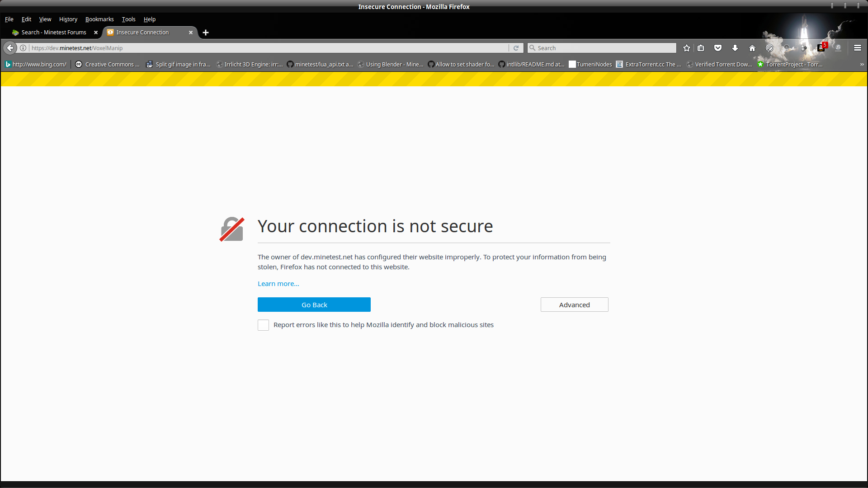Click the bookmark star icon

pyautogui.click(x=687, y=48)
